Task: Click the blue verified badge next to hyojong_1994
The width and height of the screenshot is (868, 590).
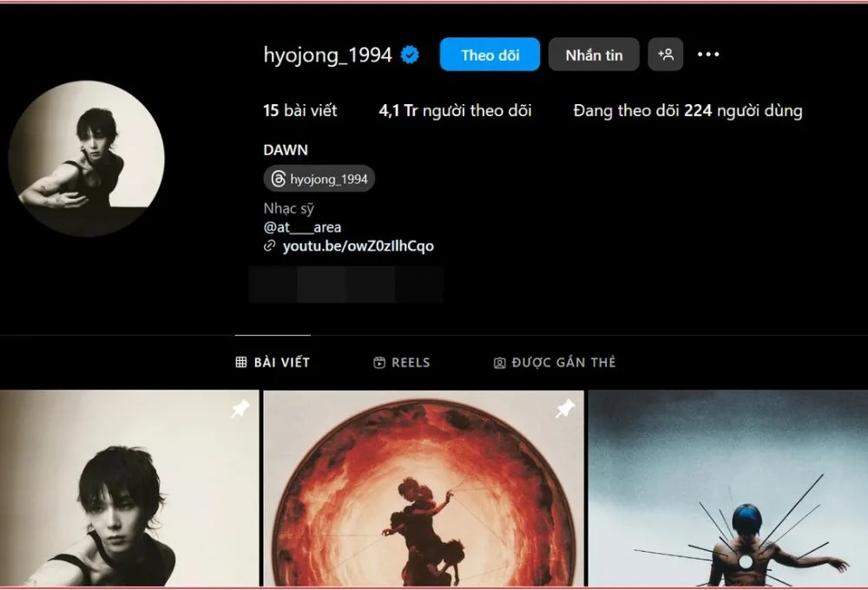Action: tap(410, 55)
